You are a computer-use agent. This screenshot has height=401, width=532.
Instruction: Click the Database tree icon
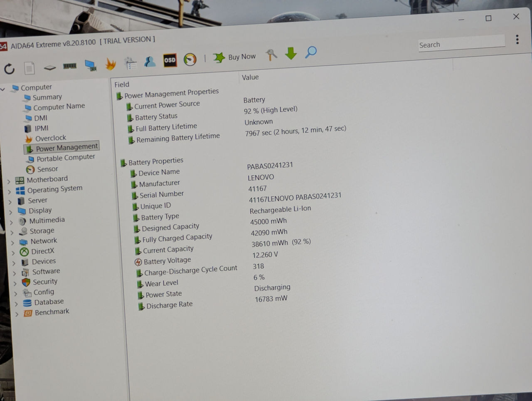pos(27,303)
